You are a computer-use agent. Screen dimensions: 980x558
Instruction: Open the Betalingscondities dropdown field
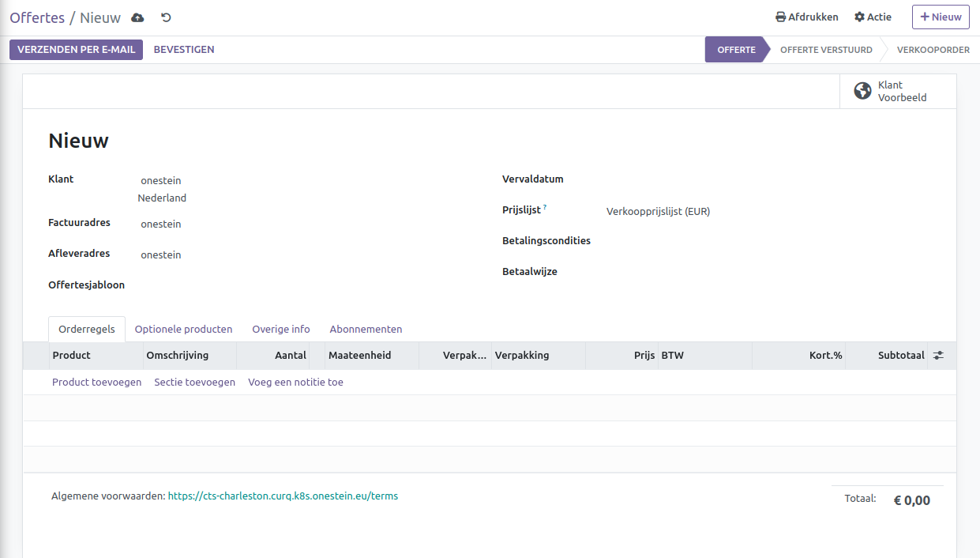711,241
